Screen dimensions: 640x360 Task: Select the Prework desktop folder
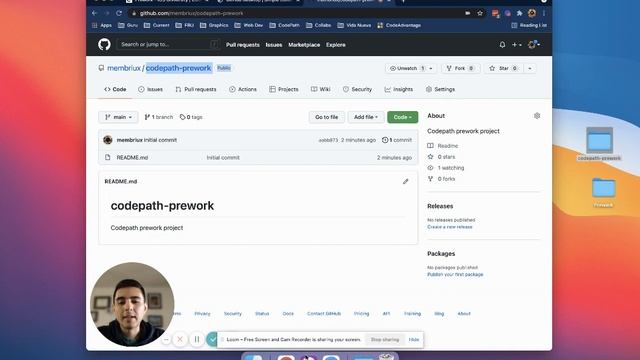[x=603, y=192]
